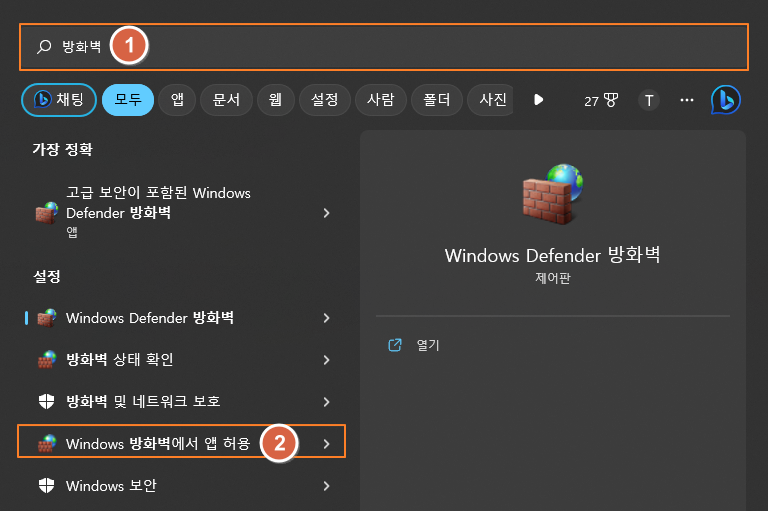
Task: Click the open-external icon next to 열기
Action: (x=395, y=345)
